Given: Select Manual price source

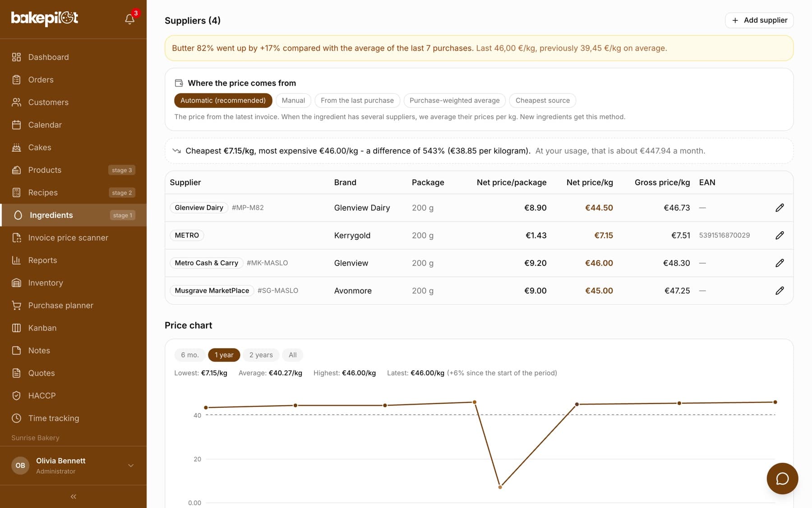Looking at the screenshot, I should pos(293,100).
